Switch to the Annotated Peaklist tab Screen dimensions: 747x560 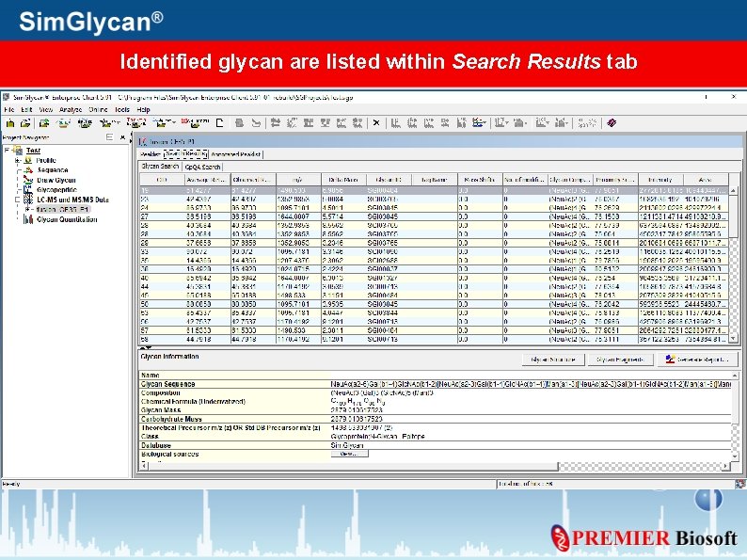[235, 154]
